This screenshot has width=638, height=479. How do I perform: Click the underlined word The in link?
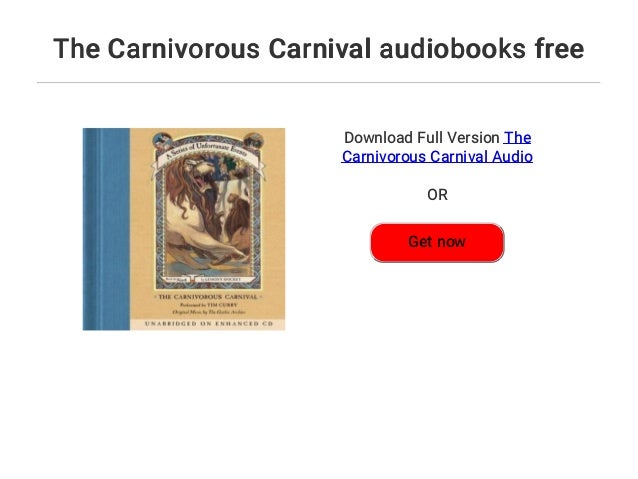(x=517, y=138)
